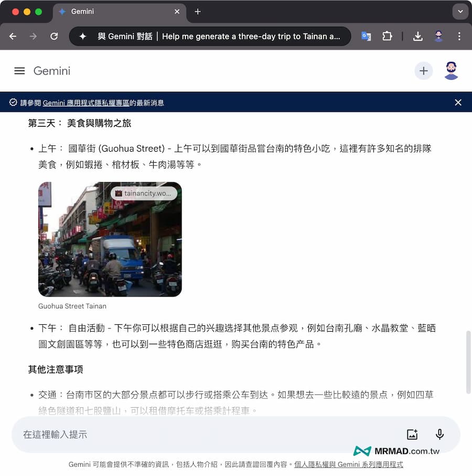The width and height of the screenshot is (472, 476).
Task: Open browser downloads
Action: [x=417, y=36]
